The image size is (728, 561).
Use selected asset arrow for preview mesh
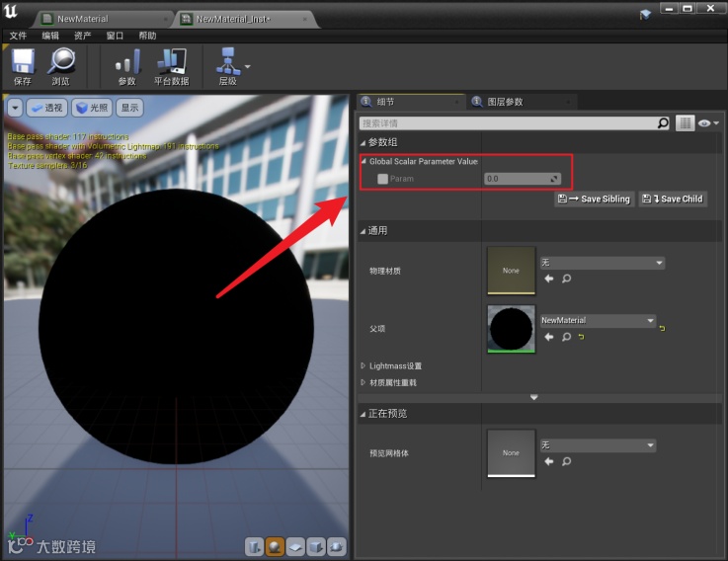click(549, 461)
